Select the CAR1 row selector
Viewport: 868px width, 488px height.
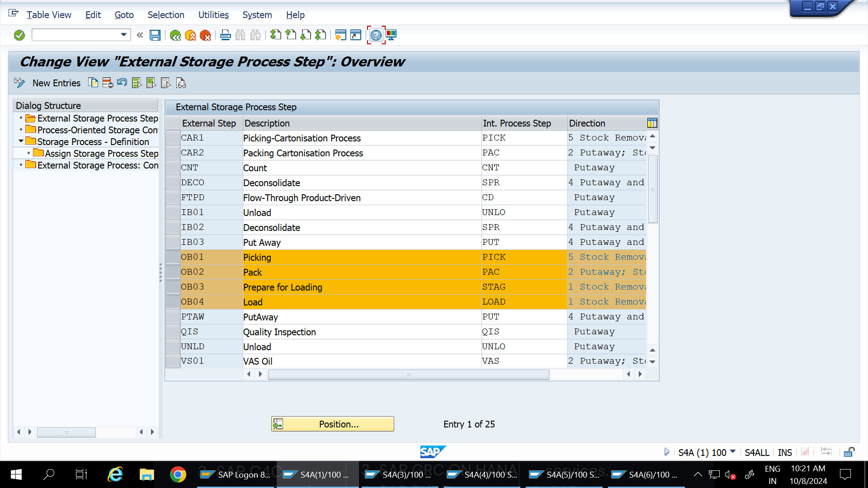[x=172, y=138]
